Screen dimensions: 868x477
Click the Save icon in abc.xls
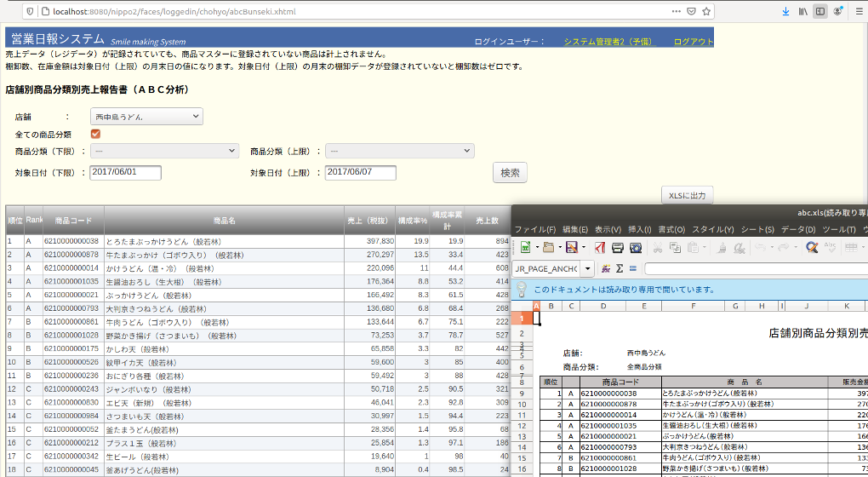[x=571, y=248]
